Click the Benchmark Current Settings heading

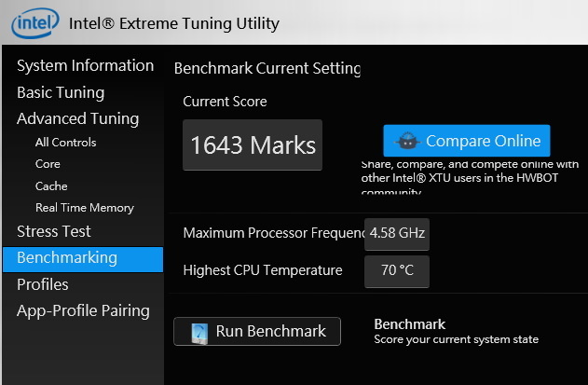(x=267, y=68)
